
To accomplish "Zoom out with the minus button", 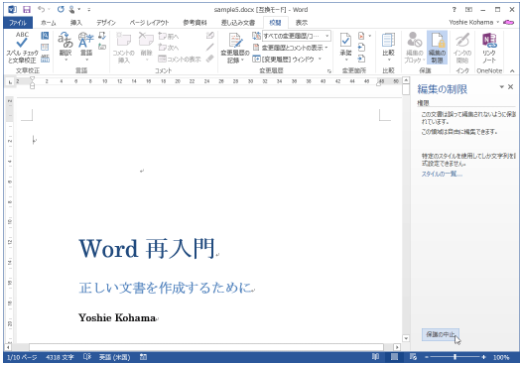I will (426, 357).
